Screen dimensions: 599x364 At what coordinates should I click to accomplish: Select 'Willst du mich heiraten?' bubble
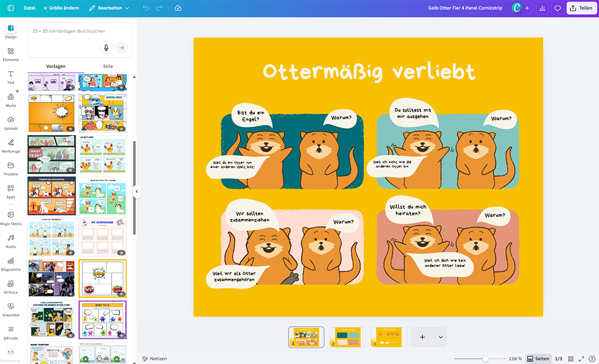coord(408,210)
